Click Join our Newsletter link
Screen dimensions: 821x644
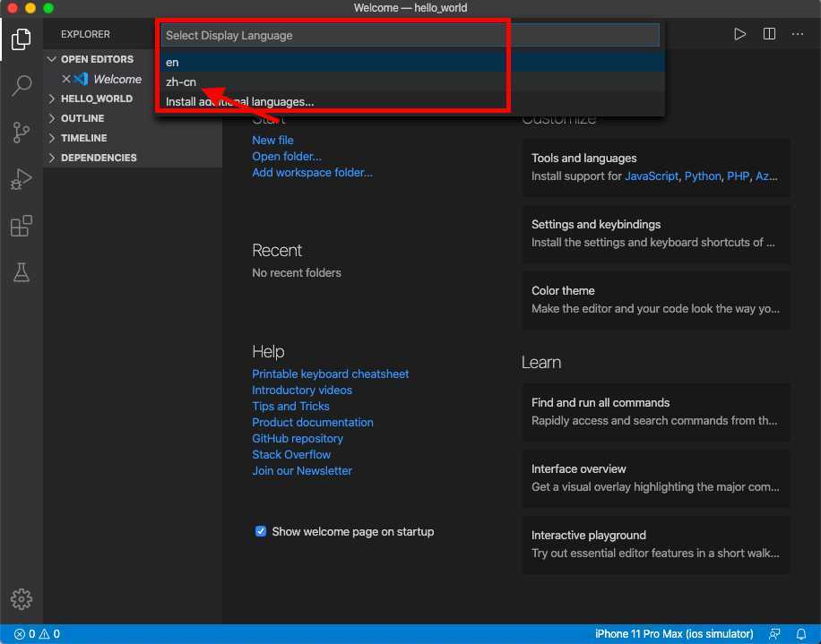click(302, 471)
